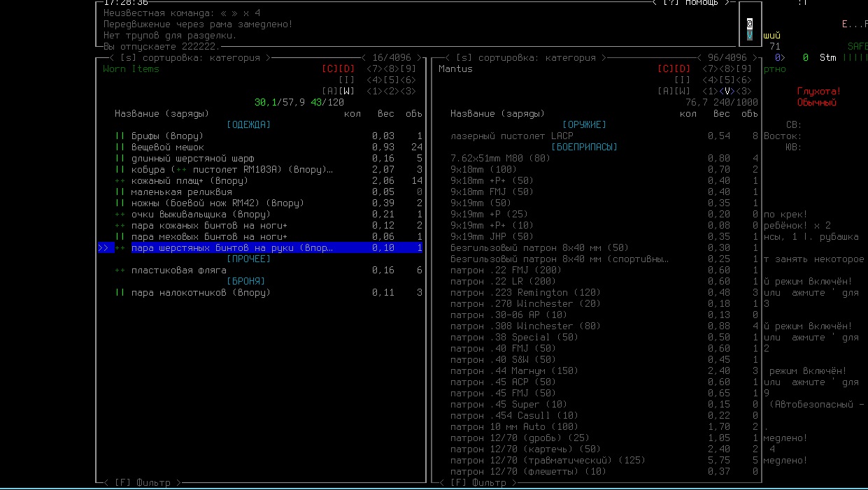Select патрон .22 LR (200) row

click(604, 282)
